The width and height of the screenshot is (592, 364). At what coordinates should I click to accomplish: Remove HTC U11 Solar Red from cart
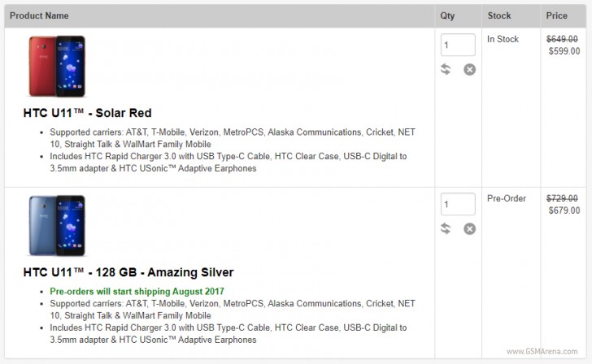click(x=469, y=69)
